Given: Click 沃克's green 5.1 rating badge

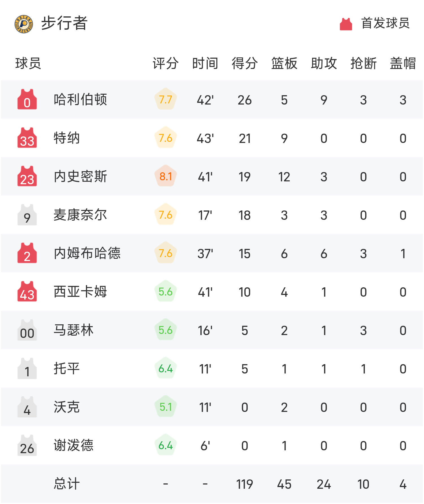Looking at the screenshot, I should (x=166, y=407).
